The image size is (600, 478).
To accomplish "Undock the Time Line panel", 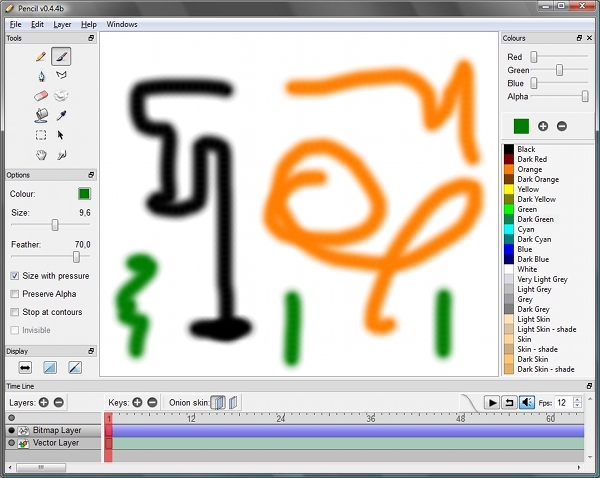I will (589, 386).
